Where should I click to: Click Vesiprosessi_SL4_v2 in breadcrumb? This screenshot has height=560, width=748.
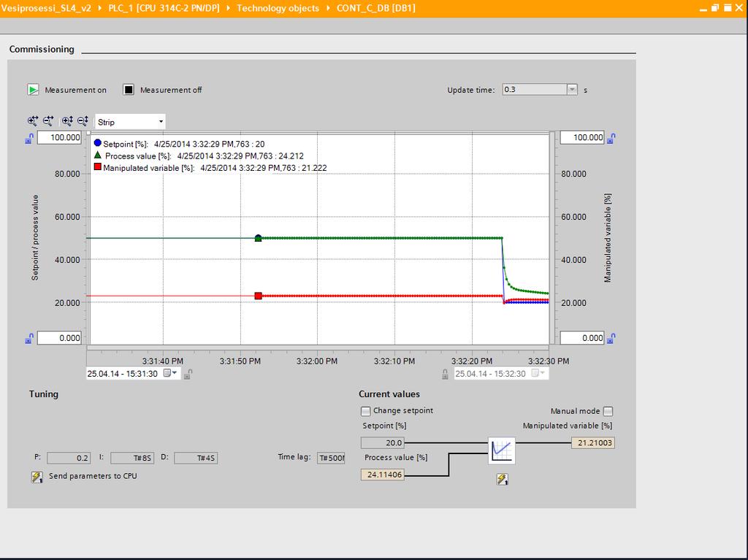(x=46, y=8)
